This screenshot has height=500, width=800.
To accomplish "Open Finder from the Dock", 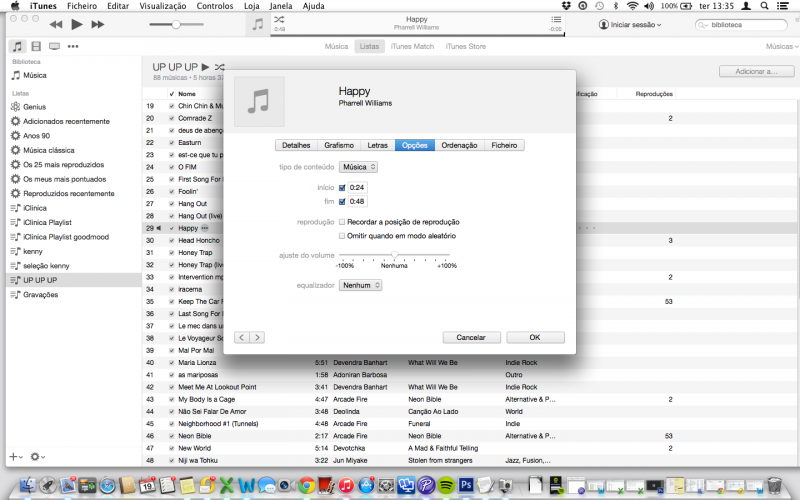I will (28, 485).
